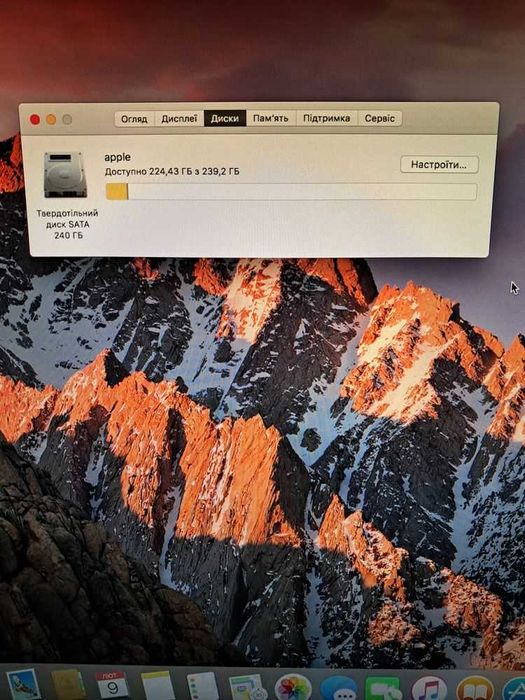This screenshot has height=700, width=525.
Task: Open the yellow Notes icon in the Dock
Action: click(x=158, y=687)
